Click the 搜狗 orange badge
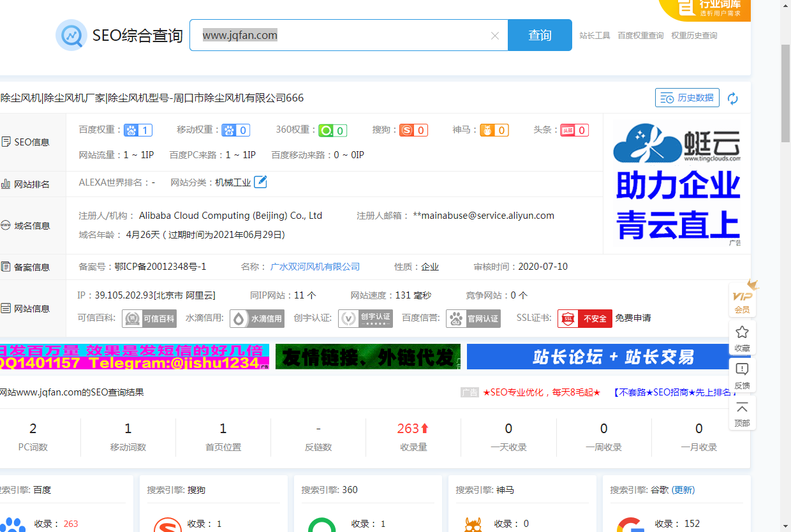The height and width of the screenshot is (532, 791). (413, 130)
